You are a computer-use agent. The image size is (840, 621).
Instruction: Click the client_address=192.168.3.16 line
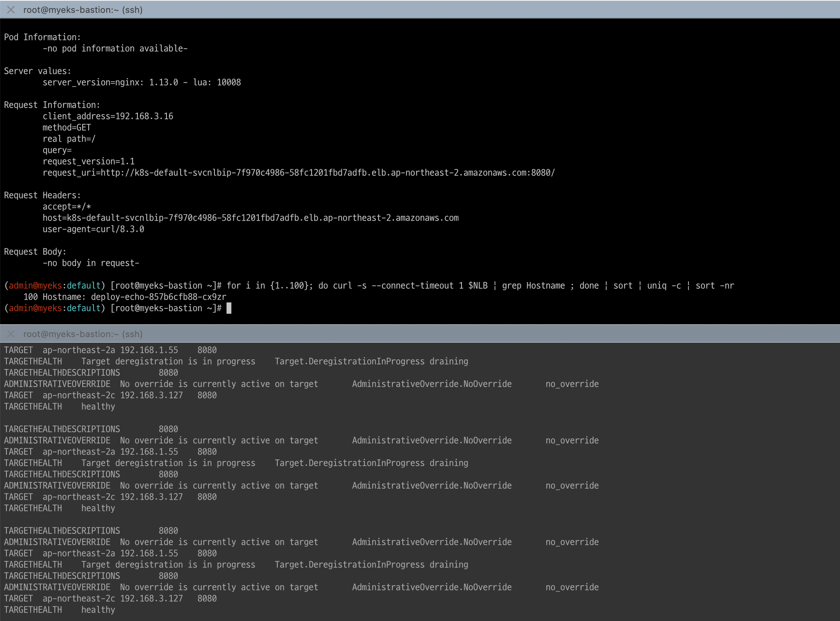[108, 116]
